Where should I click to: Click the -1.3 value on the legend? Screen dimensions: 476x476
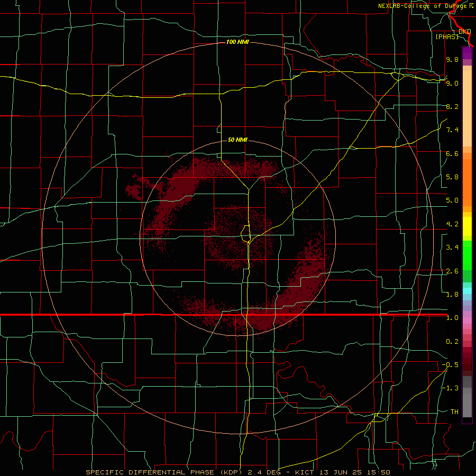tap(450, 388)
